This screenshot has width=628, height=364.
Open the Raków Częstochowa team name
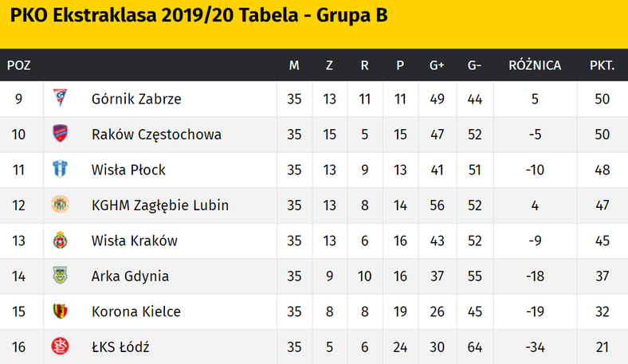156,135
